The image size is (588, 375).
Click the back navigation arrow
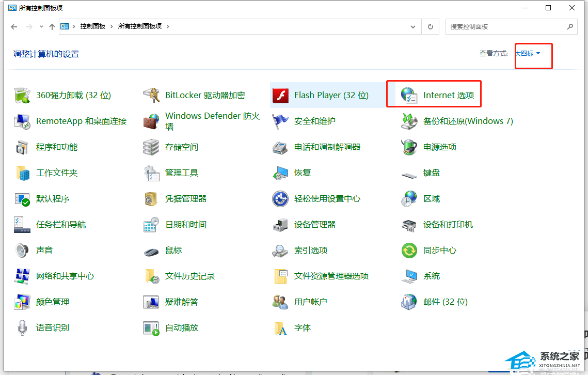(14, 26)
